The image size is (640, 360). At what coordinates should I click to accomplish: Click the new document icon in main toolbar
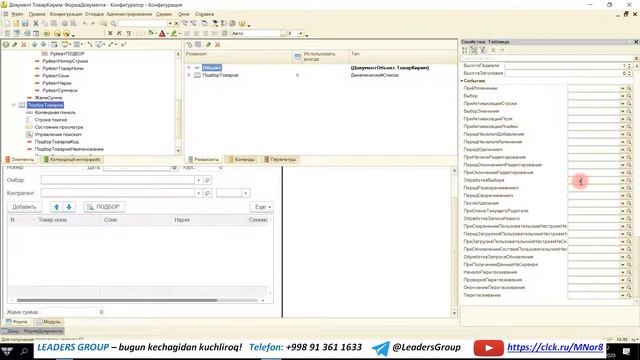pyautogui.click(x=7, y=24)
